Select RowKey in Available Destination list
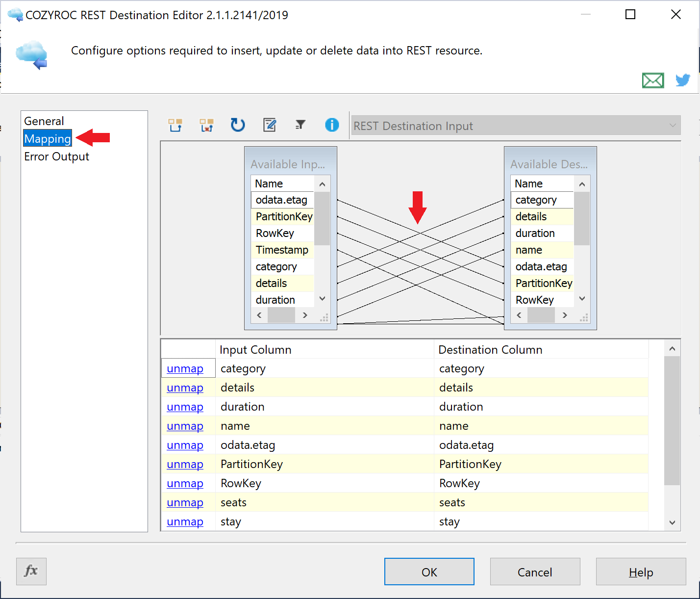The height and width of the screenshot is (599, 700). click(x=542, y=300)
